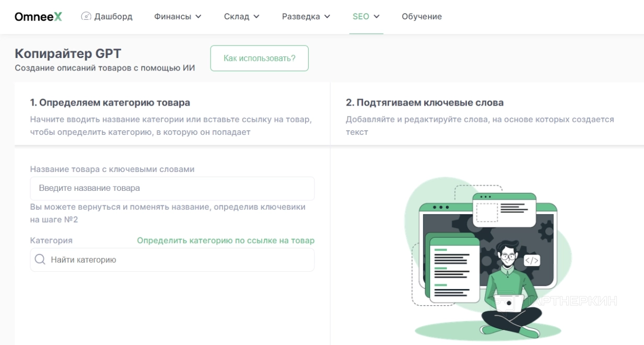Image resolution: width=644 pixels, height=345 pixels.
Task: Click the OmneeX logo
Action: (x=38, y=17)
